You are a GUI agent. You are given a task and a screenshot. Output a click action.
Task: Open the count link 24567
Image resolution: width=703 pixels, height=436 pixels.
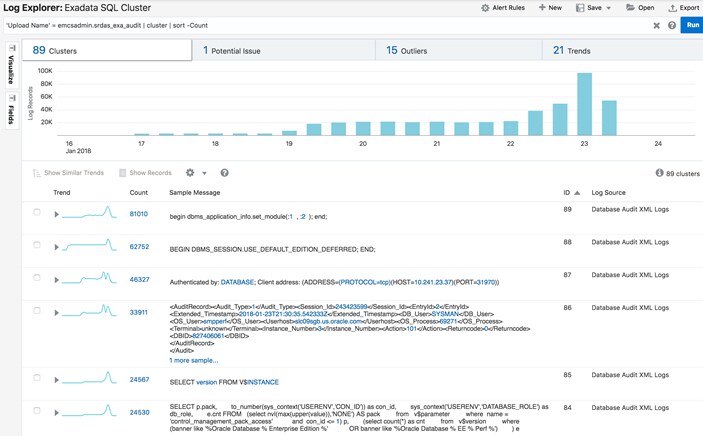(x=139, y=379)
